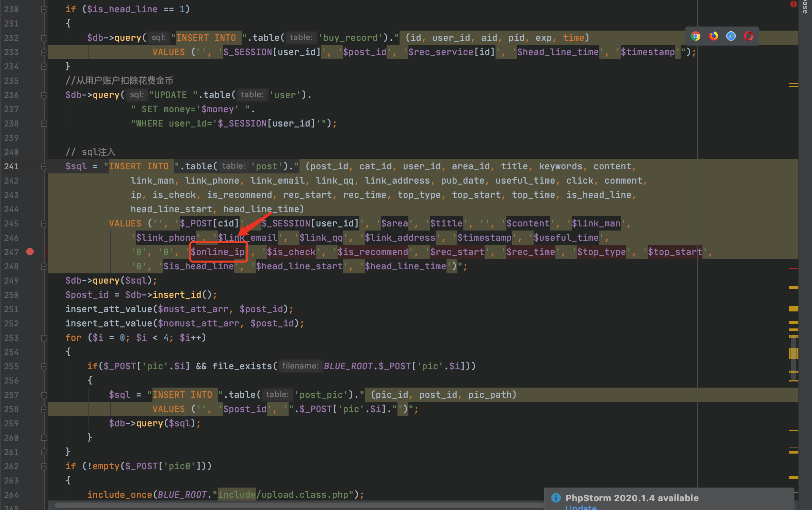The height and width of the screenshot is (510, 812).
Task: Click the Update link in notification
Action: tap(581, 508)
